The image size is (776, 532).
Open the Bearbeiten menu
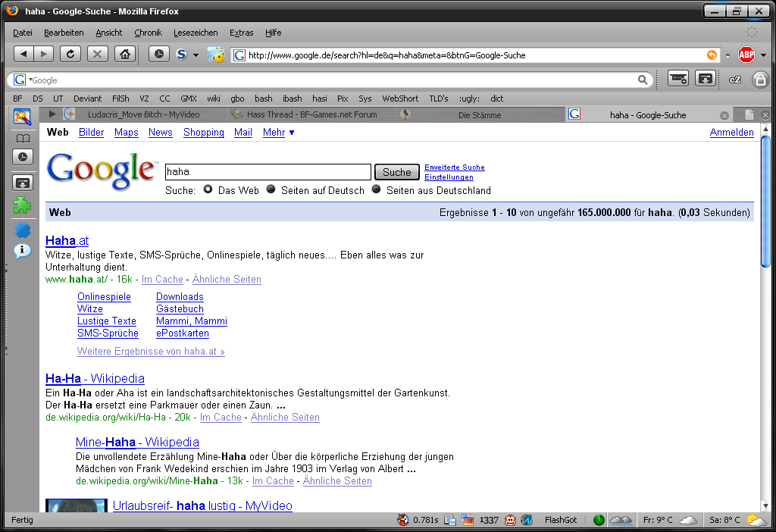pyautogui.click(x=64, y=33)
